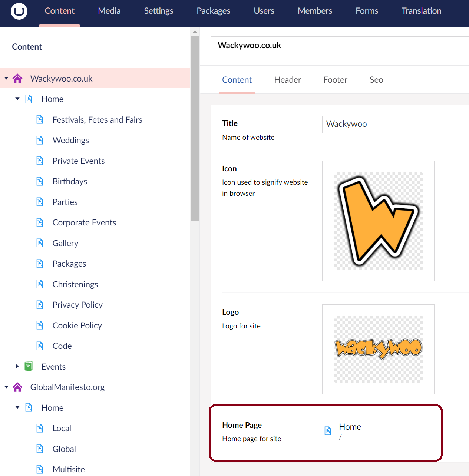This screenshot has height=476, width=469.
Task: Open the Packages page in tree
Action: click(69, 264)
